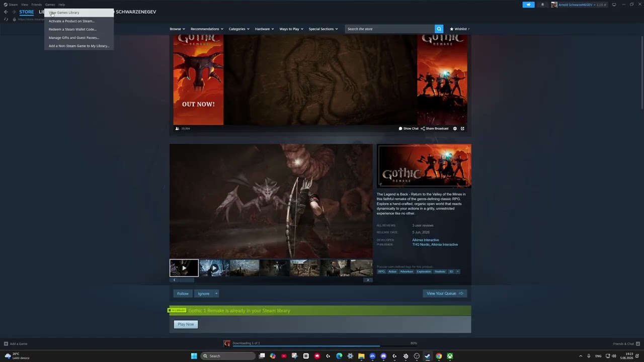Open the View menu
The height and width of the screenshot is (362, 644).
[x=24, y=5]
